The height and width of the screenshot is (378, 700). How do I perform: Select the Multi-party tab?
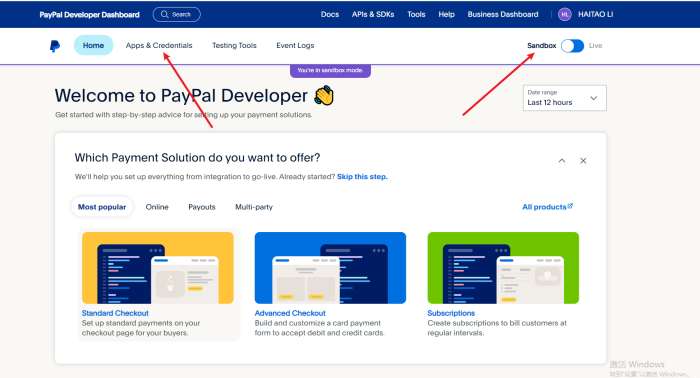[254, 207]
